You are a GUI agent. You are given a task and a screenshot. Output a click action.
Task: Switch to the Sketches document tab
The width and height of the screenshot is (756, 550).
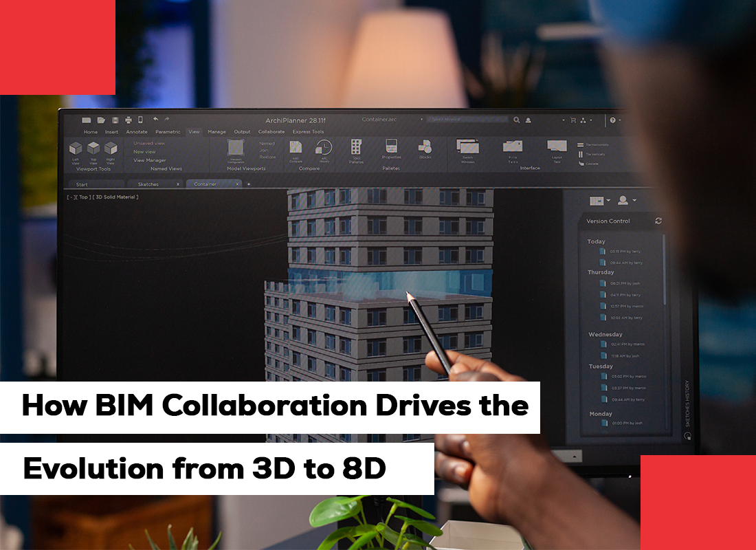click(x=148, y=184)
